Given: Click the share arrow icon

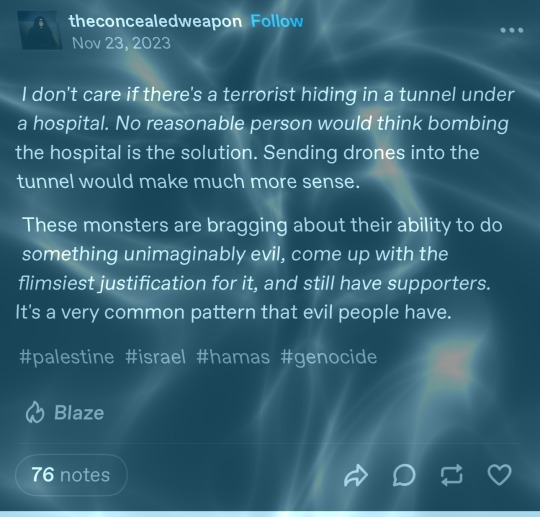Looking at the screenshot, I should pyautogui.click(x=356, y=475).
